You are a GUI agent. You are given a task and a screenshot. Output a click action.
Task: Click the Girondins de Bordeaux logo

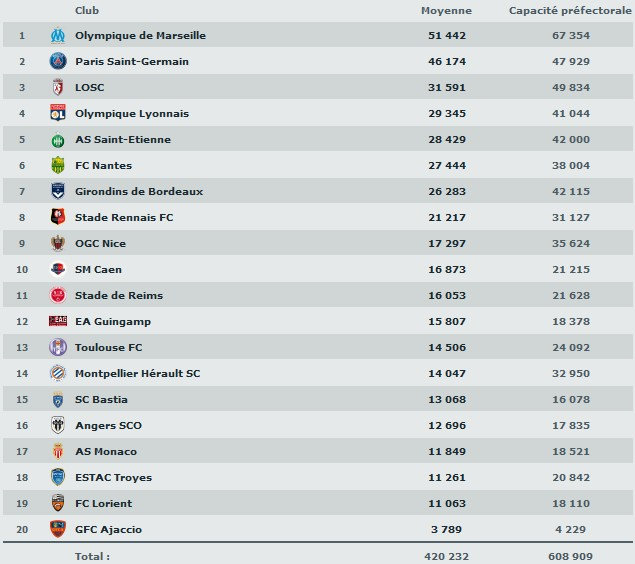click(57, 191)
